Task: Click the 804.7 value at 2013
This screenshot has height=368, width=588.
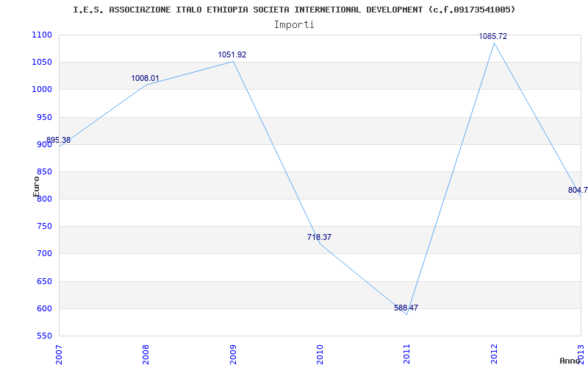Action: tap(578, 191)
